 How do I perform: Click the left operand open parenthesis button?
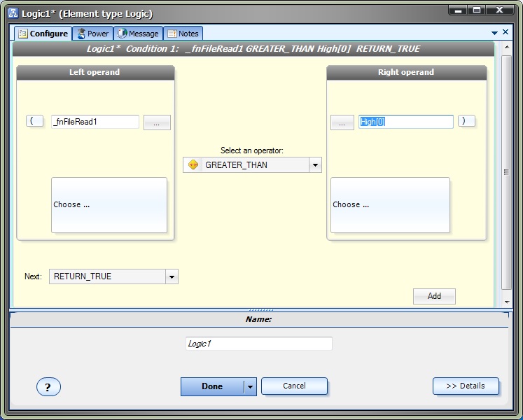(35, 121)
